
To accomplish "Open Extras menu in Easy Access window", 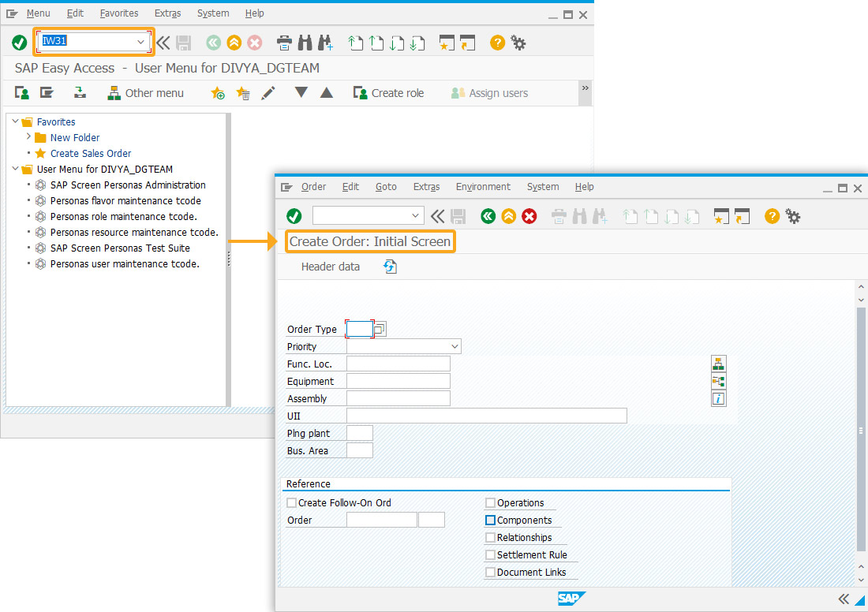I will 168,13.
